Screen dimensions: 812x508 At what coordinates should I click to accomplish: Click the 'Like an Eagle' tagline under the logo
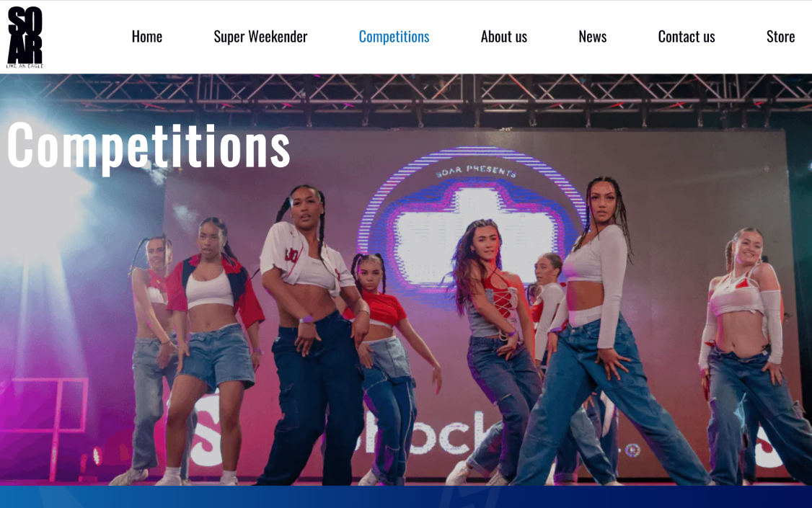point(25,66)
